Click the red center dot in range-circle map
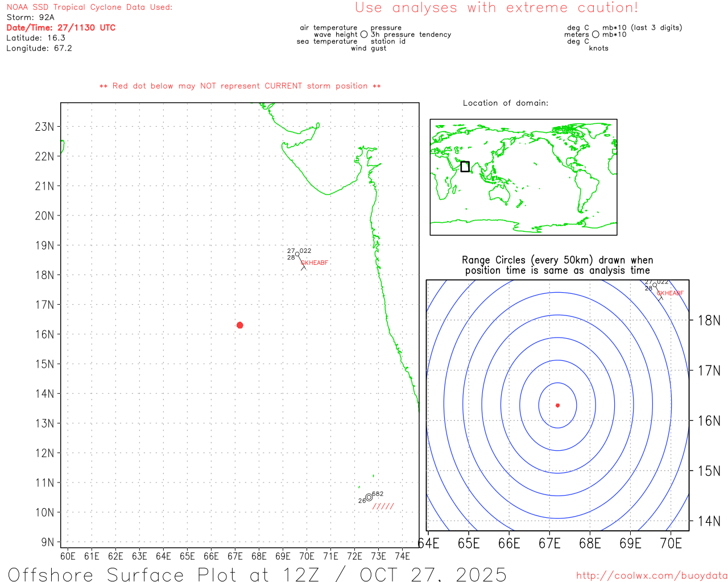728x582 pixels. 557,405
